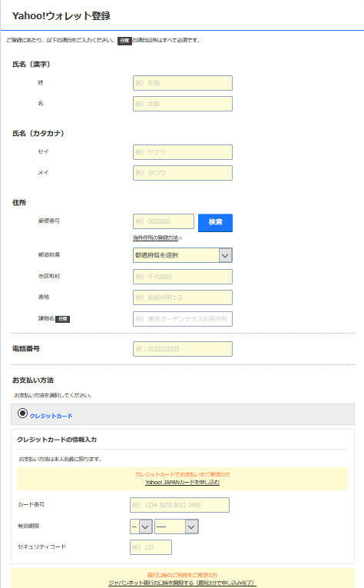Open the Yahoo! JAPANカードを申し込む link
Viewport: 364px width, 588px height.
[x=182, y=482]
